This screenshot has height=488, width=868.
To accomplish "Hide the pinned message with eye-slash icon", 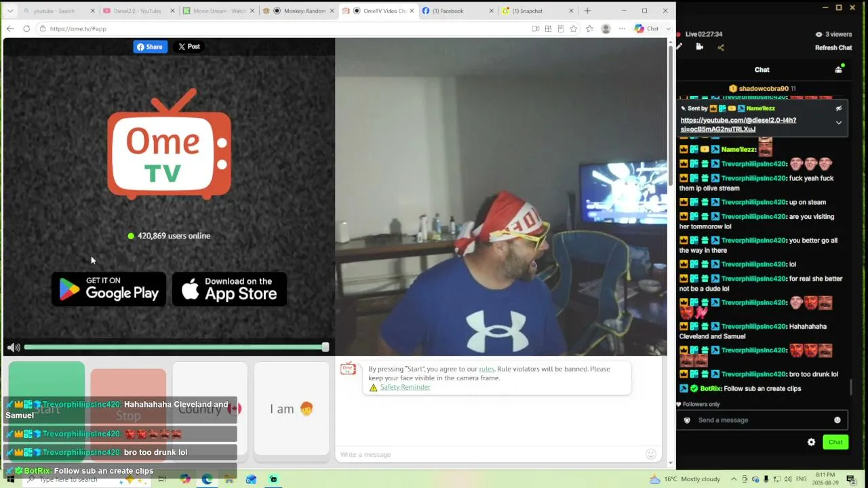I will click(839, 108).
